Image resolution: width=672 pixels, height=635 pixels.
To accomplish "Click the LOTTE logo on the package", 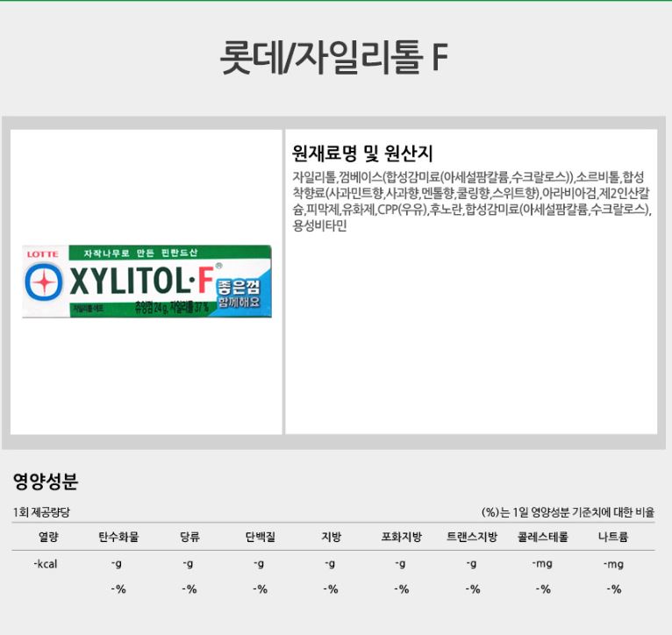I will [x=42, y=254].
